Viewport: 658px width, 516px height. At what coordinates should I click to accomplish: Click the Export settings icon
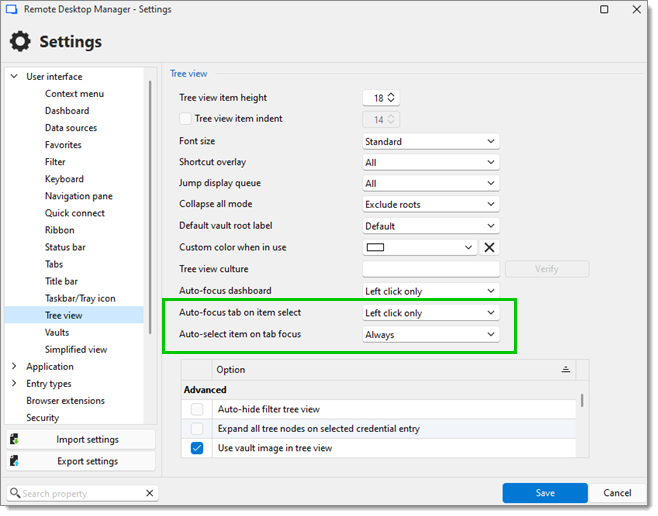[x=15, y=462]
